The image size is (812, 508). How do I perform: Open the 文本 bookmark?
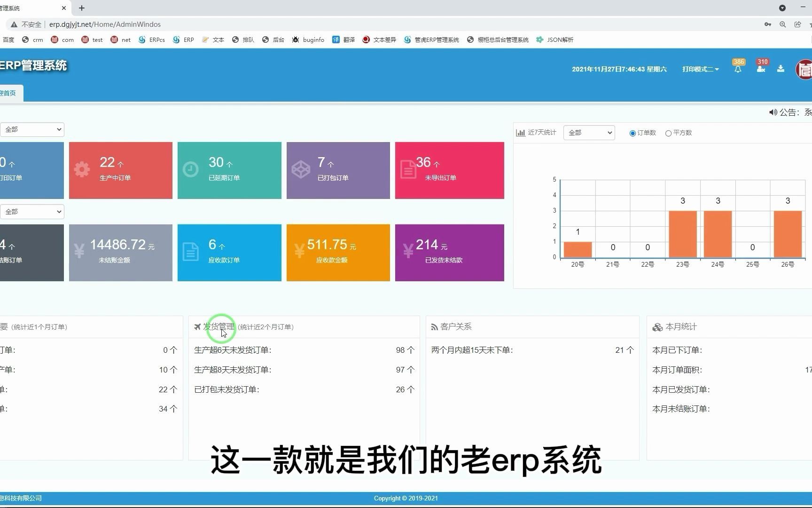213,40
